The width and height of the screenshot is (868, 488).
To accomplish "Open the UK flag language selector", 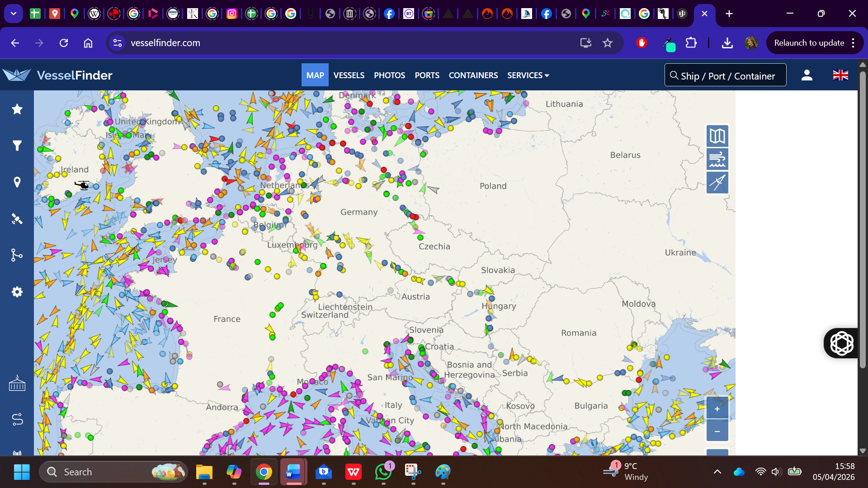I will coord(840,75).
